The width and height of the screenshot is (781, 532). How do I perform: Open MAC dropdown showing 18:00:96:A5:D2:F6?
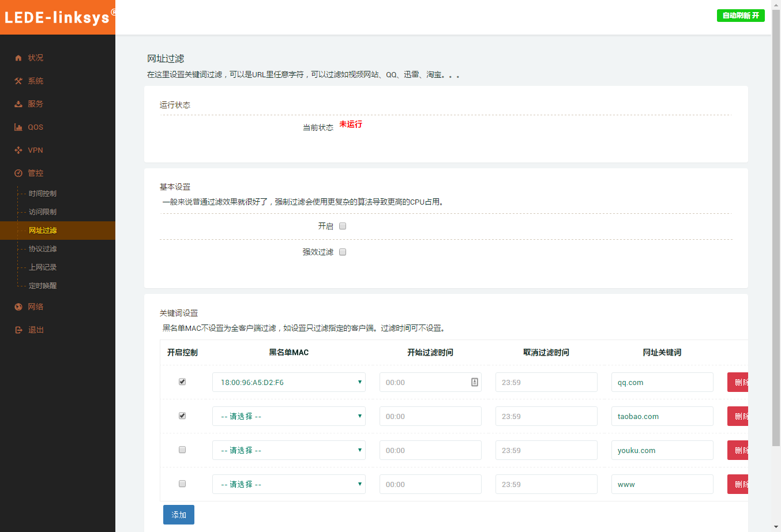click(x=288, y=382)
